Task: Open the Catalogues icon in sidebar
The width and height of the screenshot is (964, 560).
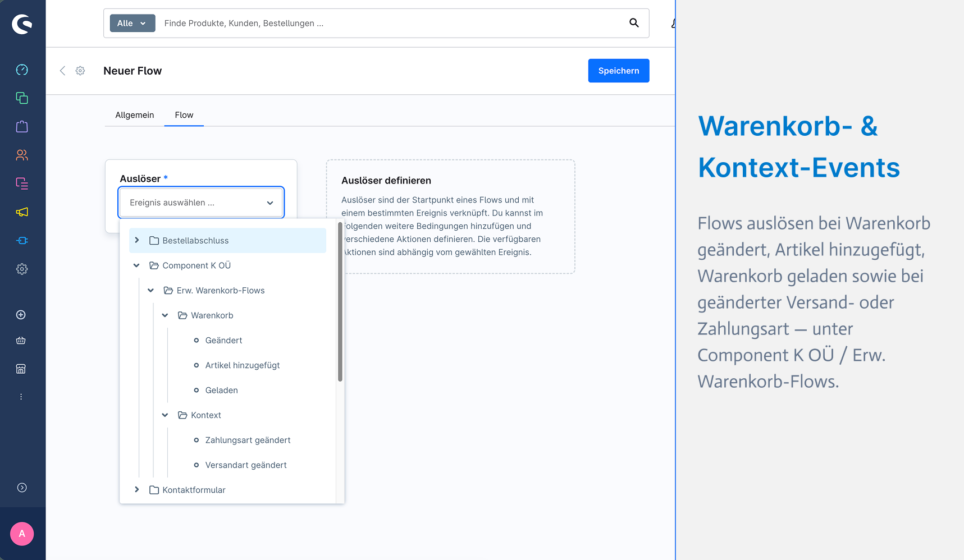Action: (22, 98)
